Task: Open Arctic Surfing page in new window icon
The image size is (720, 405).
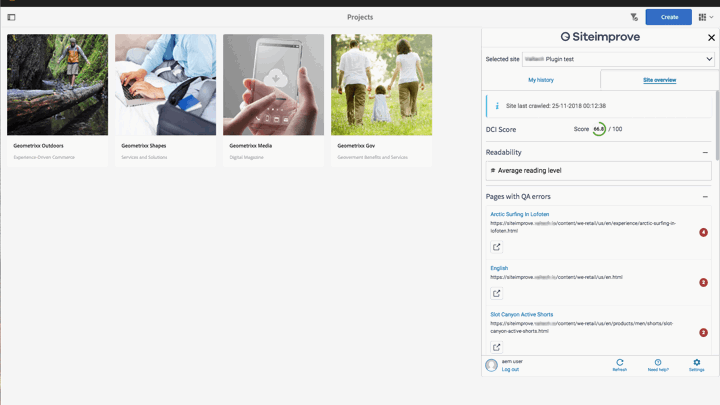Action: pyautogui.click(x=497, y=247)
